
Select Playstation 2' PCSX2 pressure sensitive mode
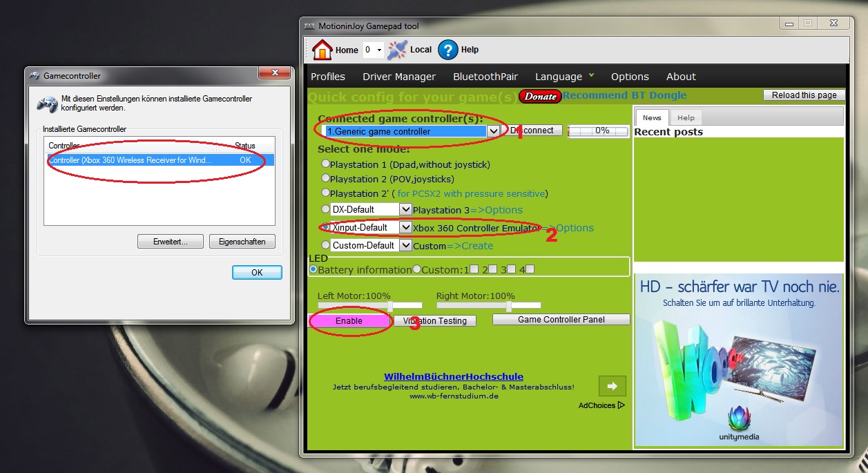(325, 193)
